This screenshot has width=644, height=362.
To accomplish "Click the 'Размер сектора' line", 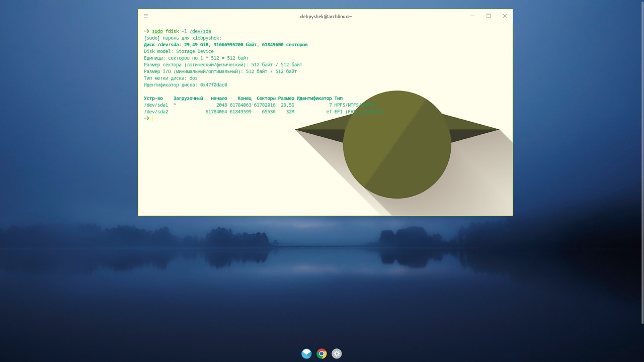I will point(223,65).
